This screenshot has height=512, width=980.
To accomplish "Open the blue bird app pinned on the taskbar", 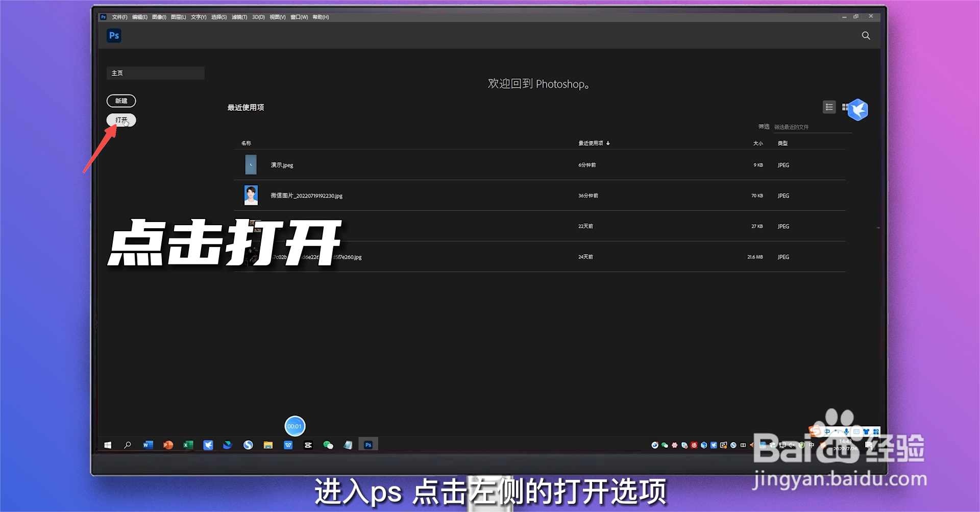I will pyautogui.click(x=208, y=445).
